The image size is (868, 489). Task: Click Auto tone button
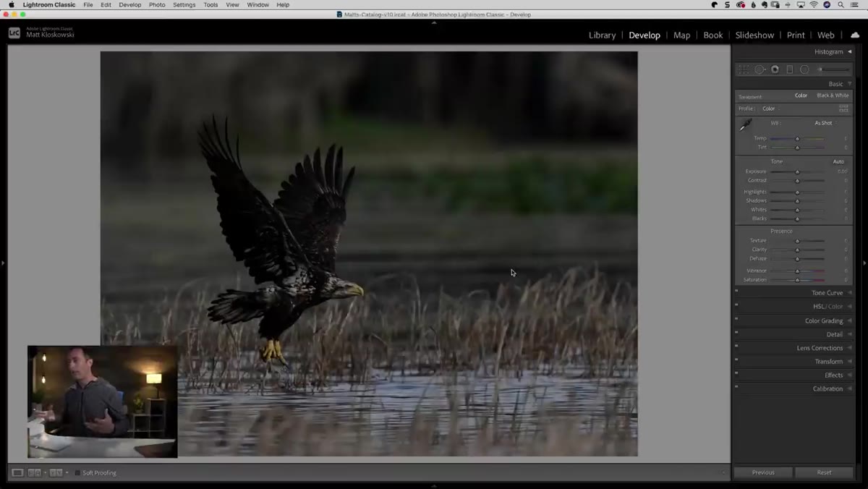point(838,161)
